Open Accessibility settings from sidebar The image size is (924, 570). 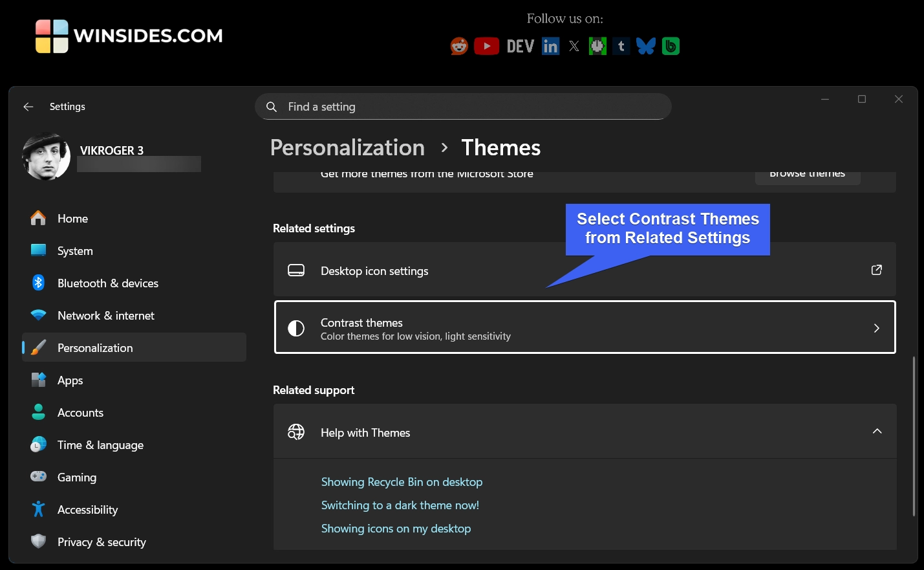[87, 509]
